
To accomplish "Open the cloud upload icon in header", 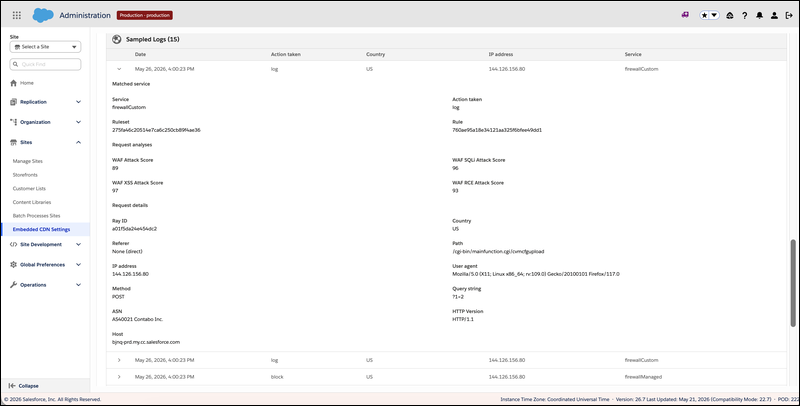I will (x=730, y=16).
